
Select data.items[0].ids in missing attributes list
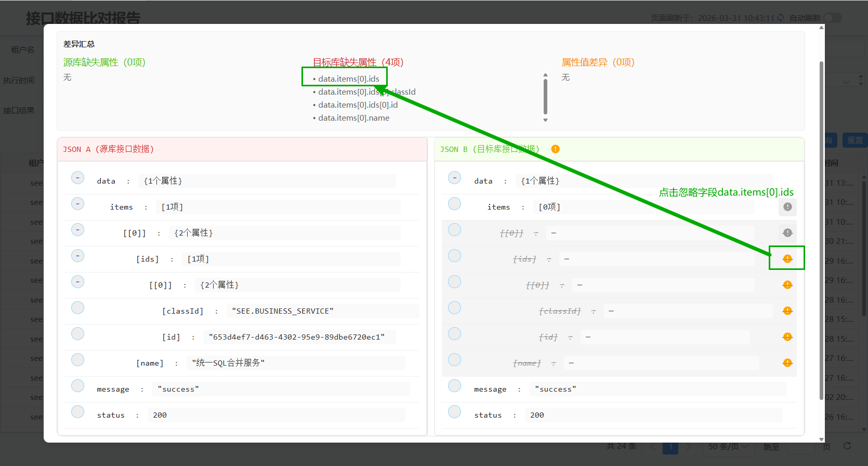(x=348, y=79)
